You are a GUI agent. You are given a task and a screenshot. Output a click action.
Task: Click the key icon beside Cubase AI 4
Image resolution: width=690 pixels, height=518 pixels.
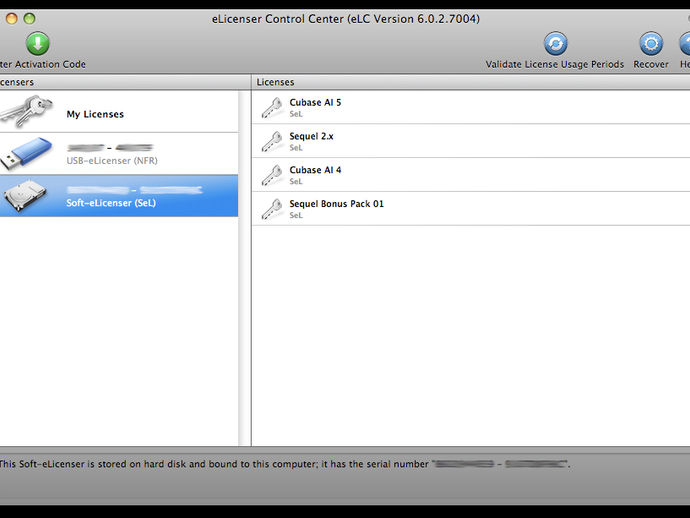click(272, 175)
